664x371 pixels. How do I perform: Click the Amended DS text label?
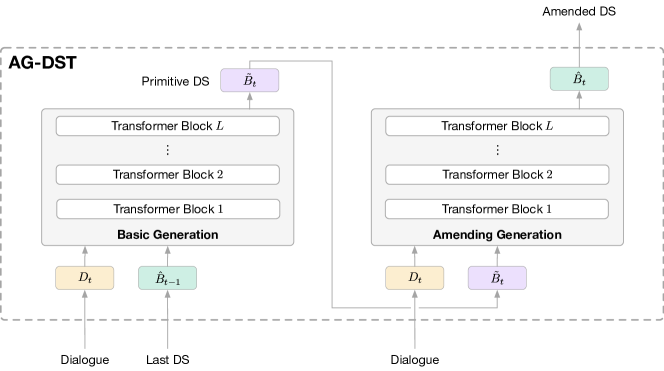(x=579, y=11)
